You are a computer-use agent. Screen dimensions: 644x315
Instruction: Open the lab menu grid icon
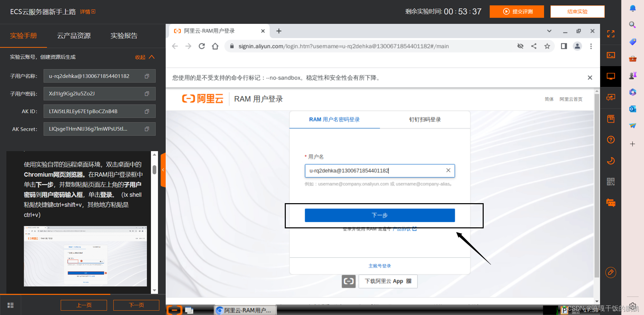click(10, 305)
